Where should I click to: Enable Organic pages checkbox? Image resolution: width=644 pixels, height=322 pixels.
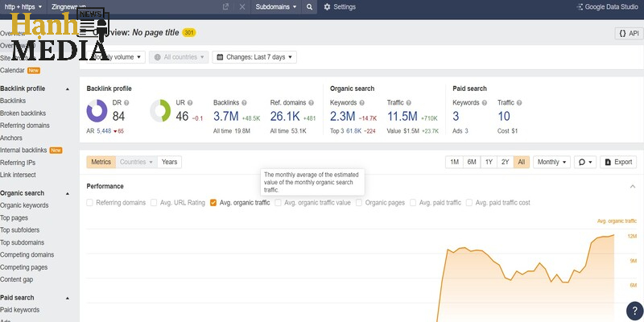click(359, 203)
